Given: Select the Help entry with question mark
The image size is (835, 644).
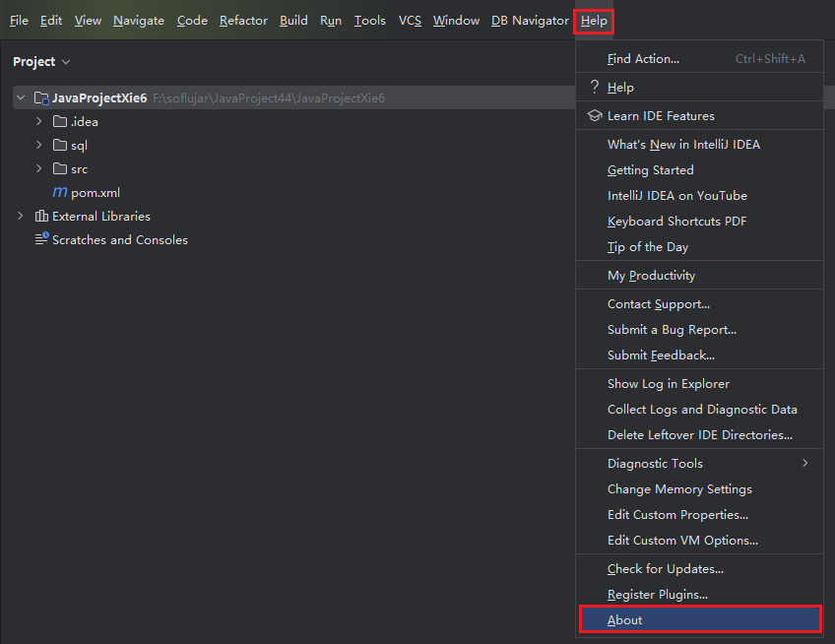Looking at the screenshot, I should [x=699, y=88].
